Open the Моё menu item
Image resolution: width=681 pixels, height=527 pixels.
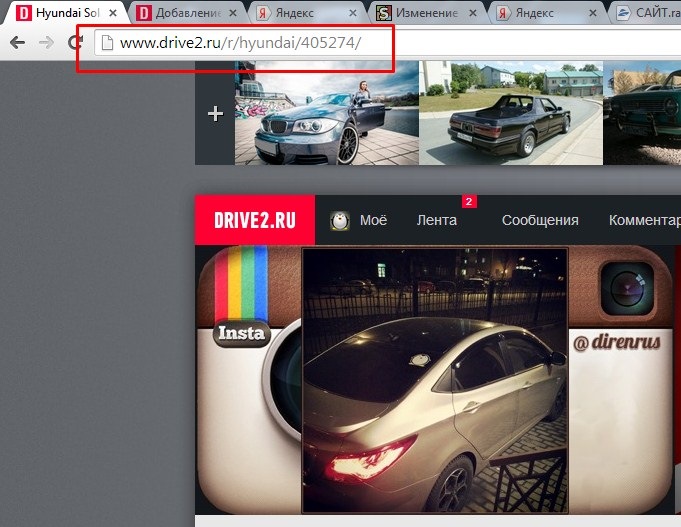tap(373, 220)
